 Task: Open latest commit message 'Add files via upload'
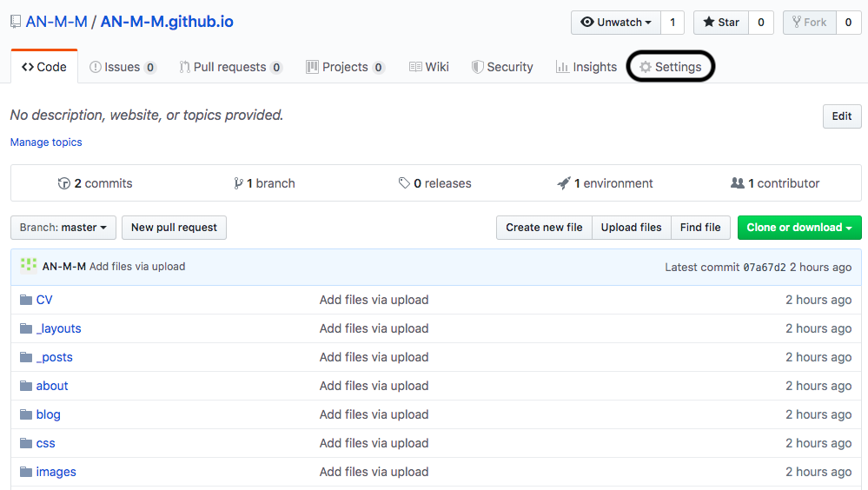click(137, 267)
